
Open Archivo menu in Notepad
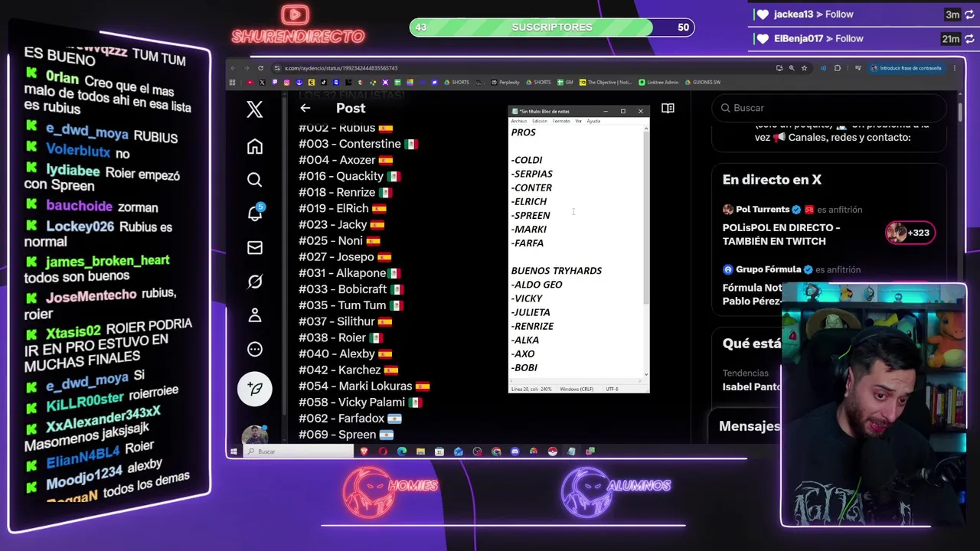518,121
